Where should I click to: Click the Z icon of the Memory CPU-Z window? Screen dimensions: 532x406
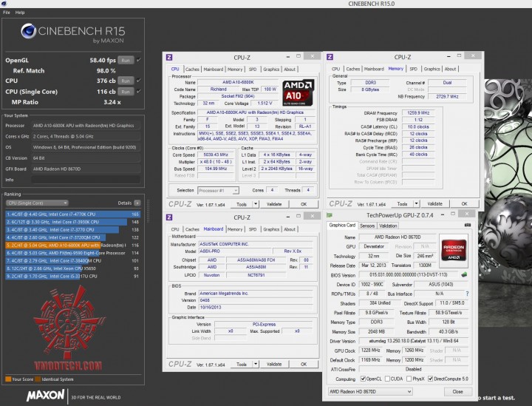[x=330, y=57]
